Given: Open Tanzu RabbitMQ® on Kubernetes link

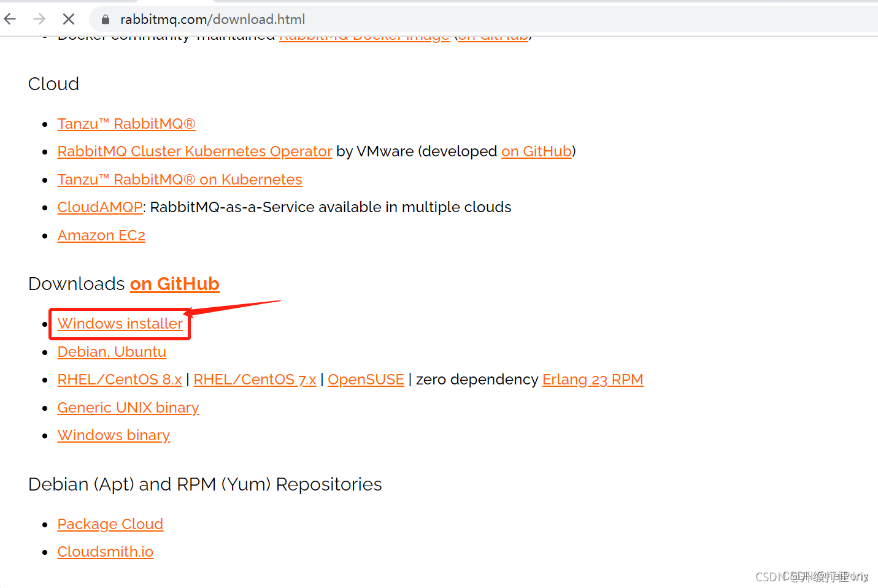Looking at the screenshot, I should pos(180,180).
